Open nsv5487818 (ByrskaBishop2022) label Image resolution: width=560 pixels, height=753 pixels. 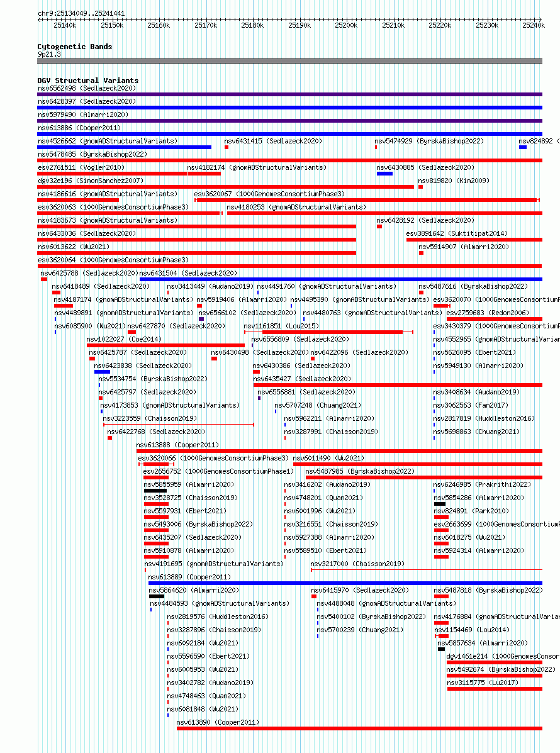pos(488,590)
